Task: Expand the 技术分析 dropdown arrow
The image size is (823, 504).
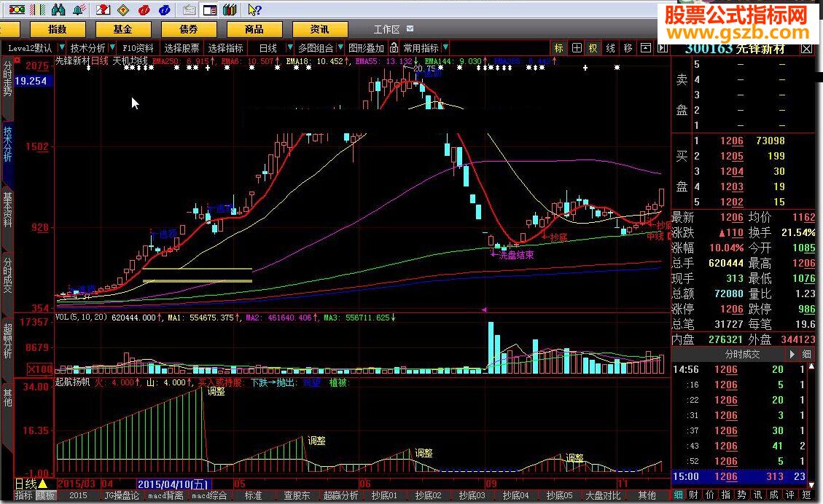Action: 112,48
